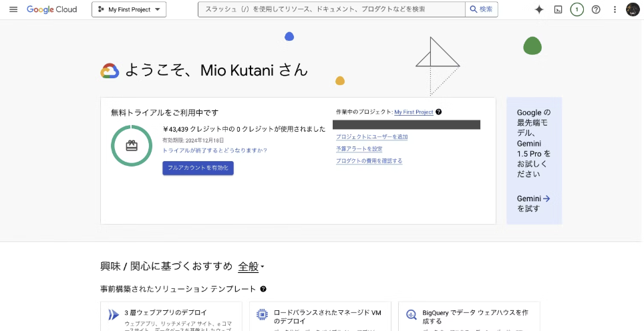Open the hamburger navigation menu

(x=13, y=9)
